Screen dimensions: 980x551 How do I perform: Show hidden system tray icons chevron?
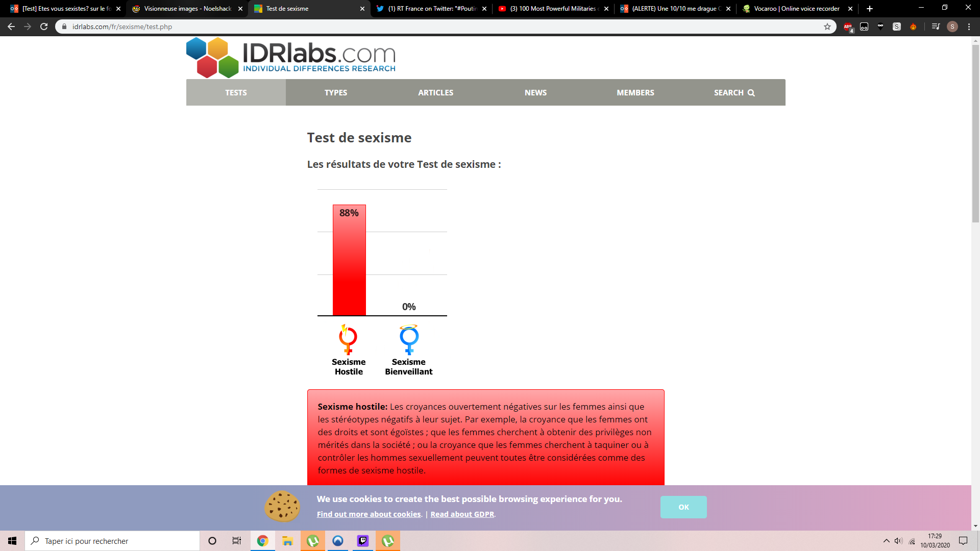[886, 541]
